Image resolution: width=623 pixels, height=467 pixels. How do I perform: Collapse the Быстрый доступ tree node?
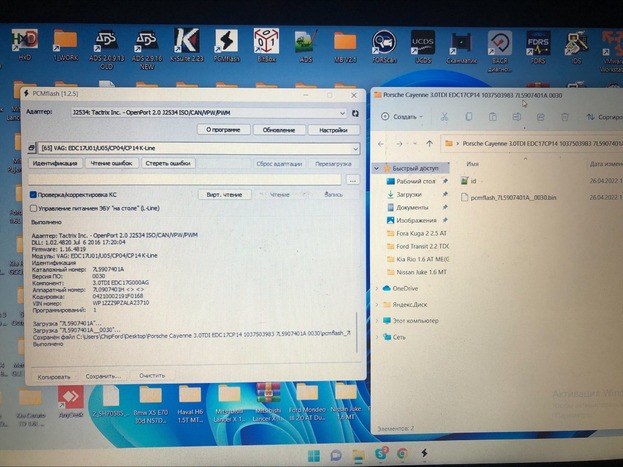pyautogui.click(x=377, y=168)
